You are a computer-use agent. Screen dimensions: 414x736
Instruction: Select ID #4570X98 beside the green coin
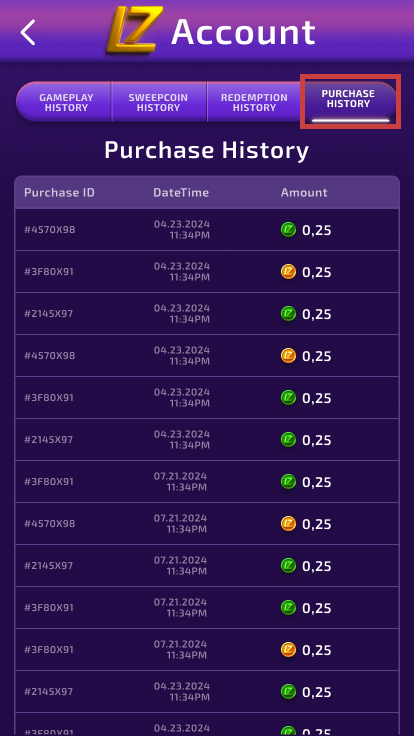pos(50,230)
